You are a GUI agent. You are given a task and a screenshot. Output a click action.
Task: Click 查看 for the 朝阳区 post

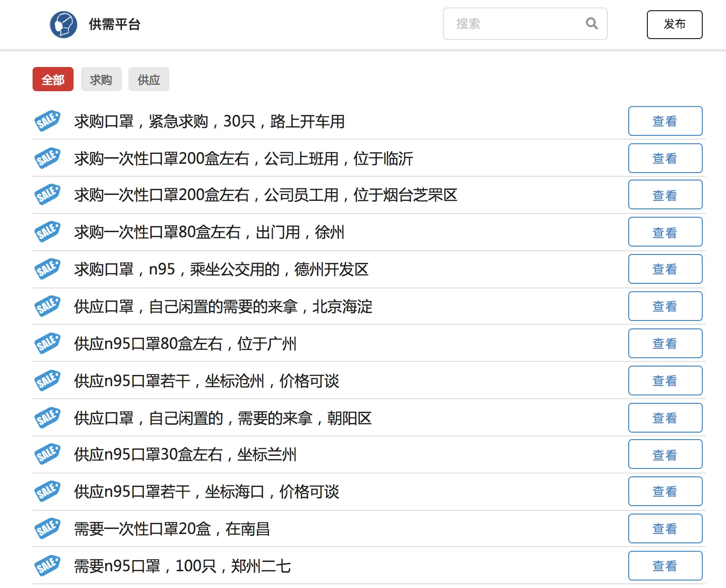click(x=665, y=418)
